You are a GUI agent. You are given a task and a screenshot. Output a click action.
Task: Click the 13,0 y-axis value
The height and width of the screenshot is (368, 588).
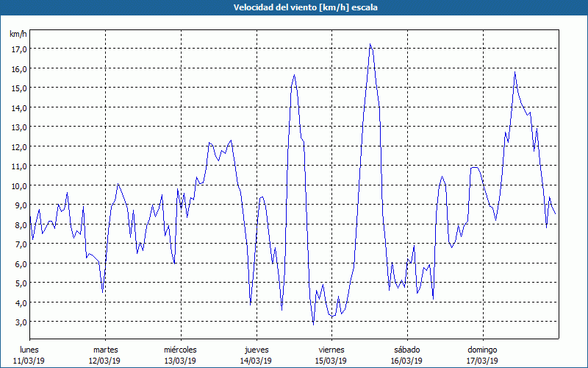(19, 127)
